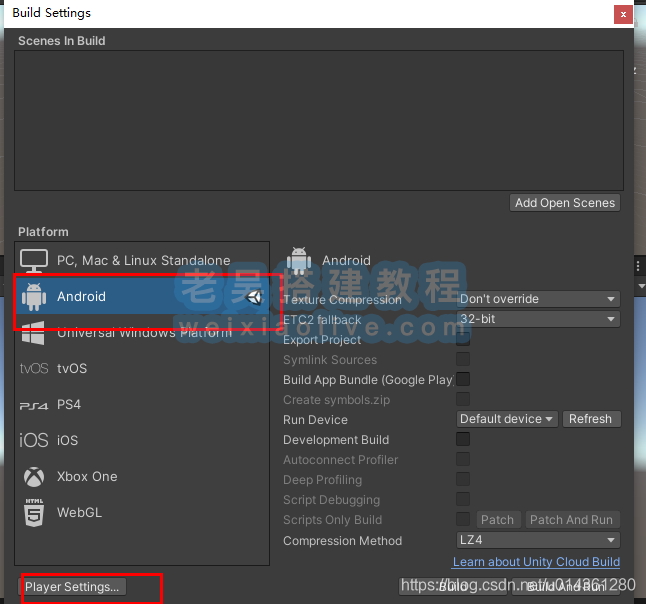Click the Add Open Scenes button
The width and height of the screenshot is (646, 604).
tap(565, 203)
